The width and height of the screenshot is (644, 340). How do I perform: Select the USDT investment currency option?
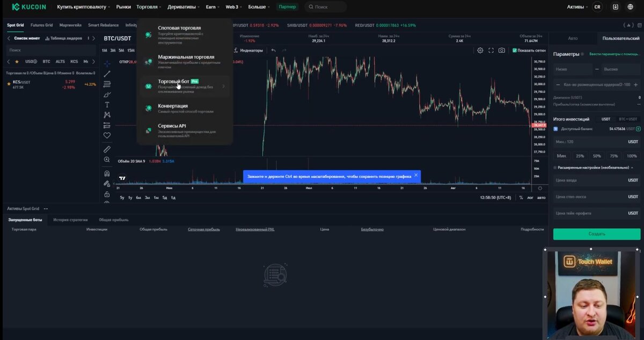tap(606, 119)
